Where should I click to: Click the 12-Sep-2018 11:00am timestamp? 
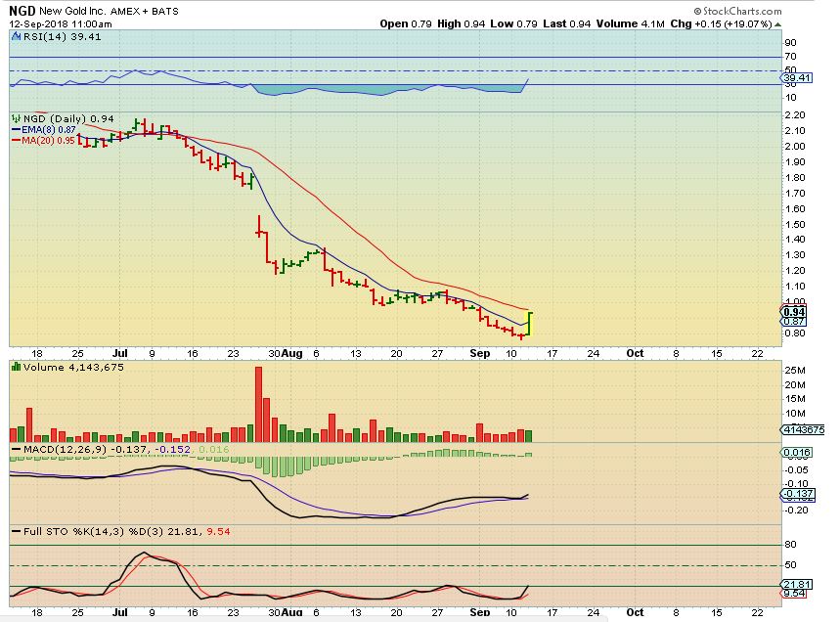(61, 24)
